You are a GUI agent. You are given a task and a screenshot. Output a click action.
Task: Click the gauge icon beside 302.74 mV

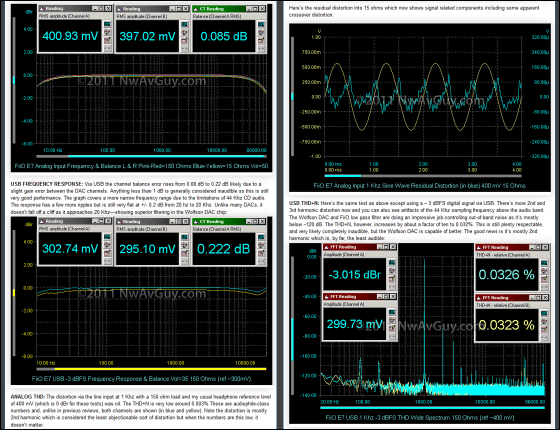click(x=107, y=245)
